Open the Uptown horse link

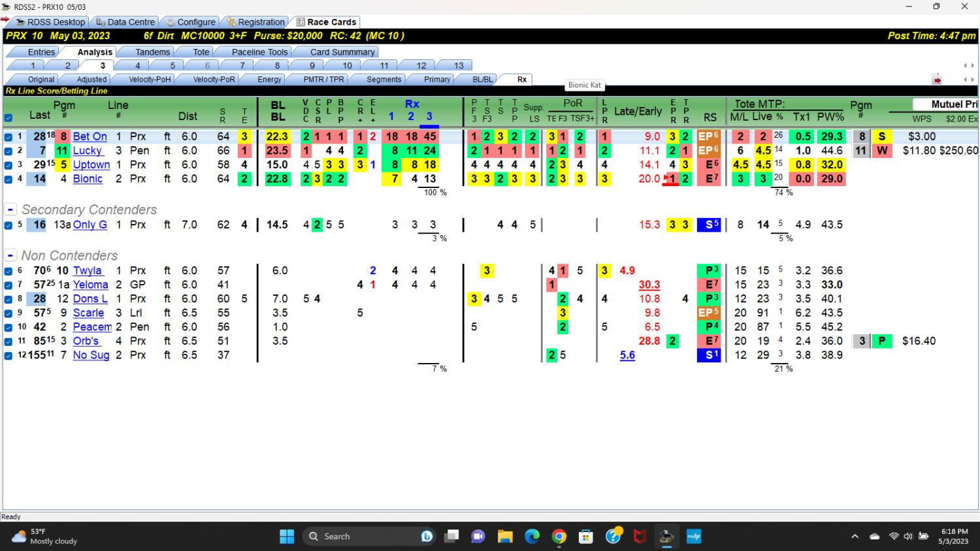[91, 165]
